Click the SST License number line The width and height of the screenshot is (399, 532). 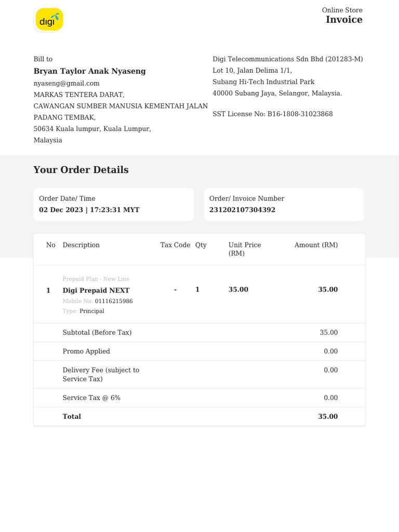272,114
